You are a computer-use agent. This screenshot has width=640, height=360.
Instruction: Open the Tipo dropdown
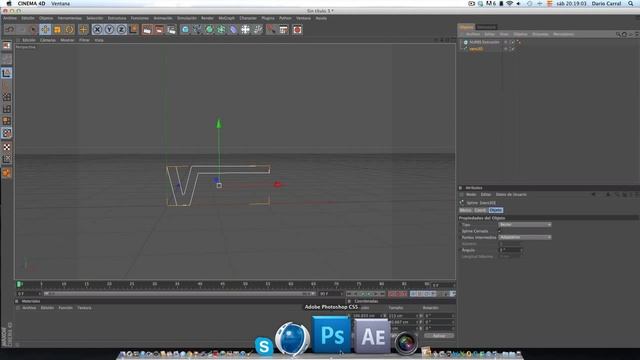[525, 225]
